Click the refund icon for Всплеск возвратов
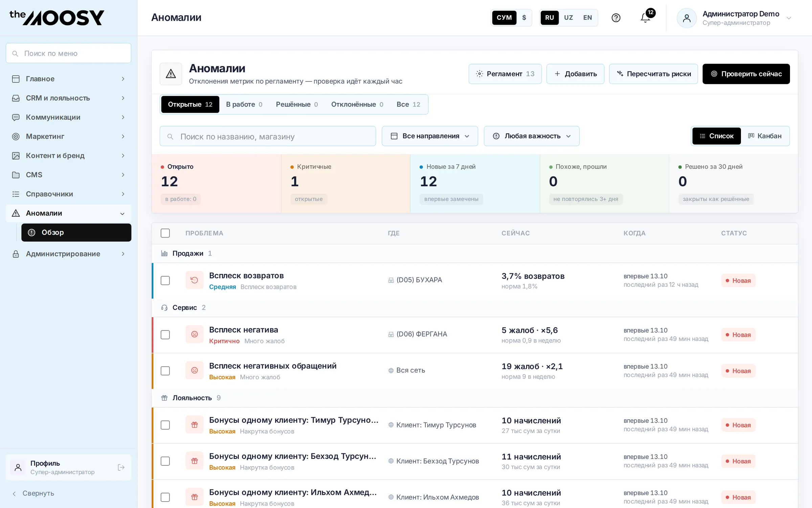 pos(195,280)
